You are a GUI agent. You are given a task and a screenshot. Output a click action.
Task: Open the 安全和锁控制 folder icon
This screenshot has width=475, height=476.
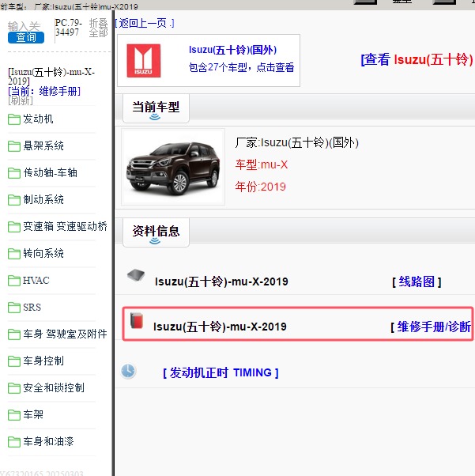[x=14, y=388]
